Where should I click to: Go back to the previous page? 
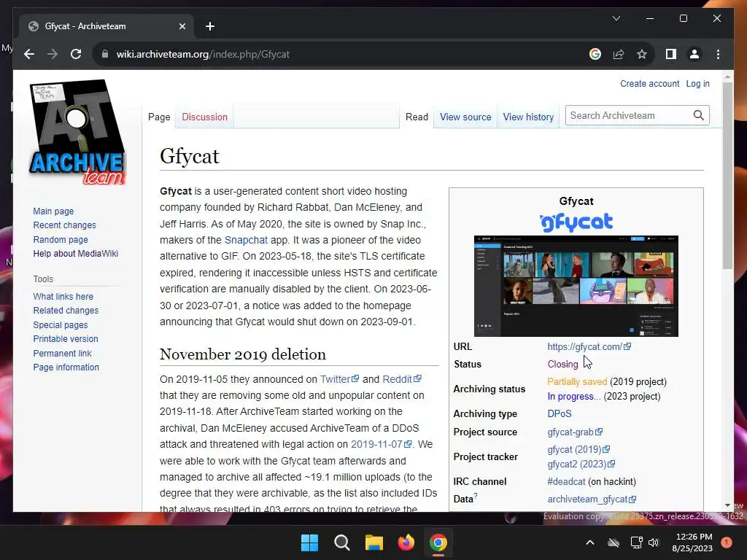click(x=29, y=54)
